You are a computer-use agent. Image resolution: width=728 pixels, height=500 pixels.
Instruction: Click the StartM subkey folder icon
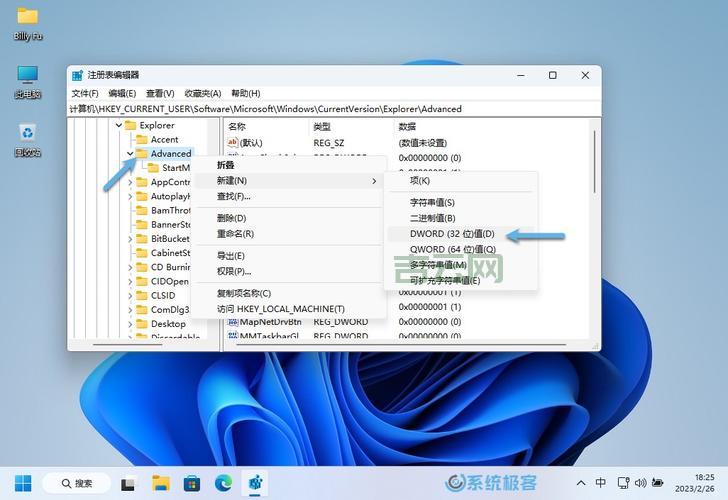153,168
